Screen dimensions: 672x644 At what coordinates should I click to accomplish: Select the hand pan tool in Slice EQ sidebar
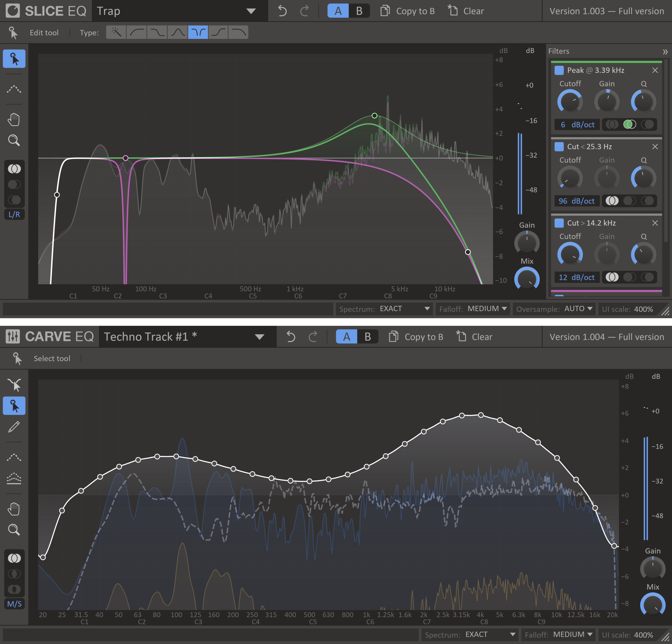point(14,119)
